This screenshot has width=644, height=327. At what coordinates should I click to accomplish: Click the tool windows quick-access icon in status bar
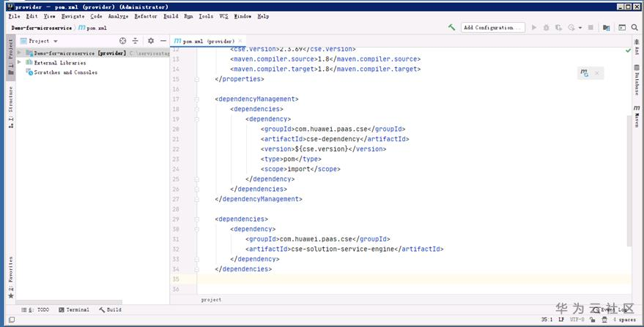(12, 320)
